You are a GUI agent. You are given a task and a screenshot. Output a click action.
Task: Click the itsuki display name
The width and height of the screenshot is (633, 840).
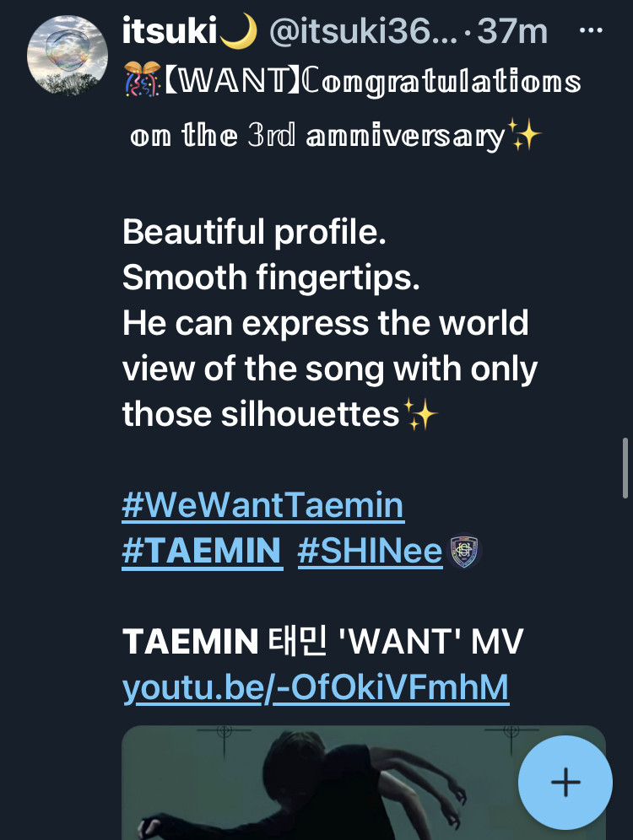(x=170, y=30)
